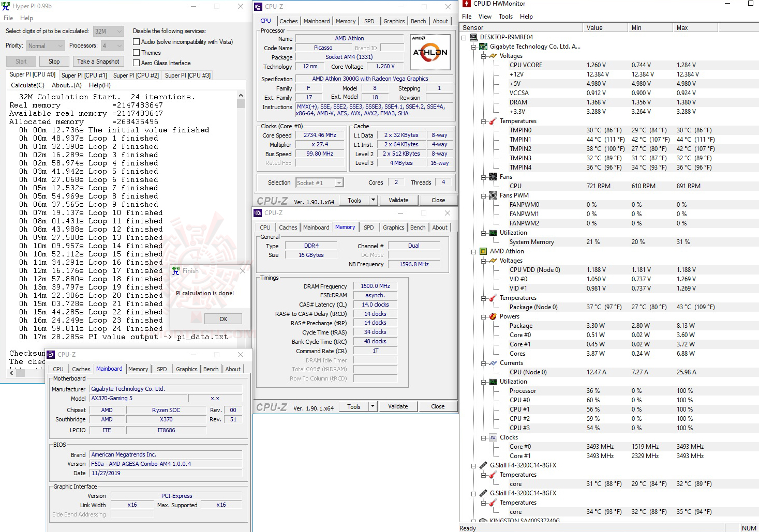
Task: Collapse the DESKTOP-R9MRE04 tree node
Action: (464, 37)
